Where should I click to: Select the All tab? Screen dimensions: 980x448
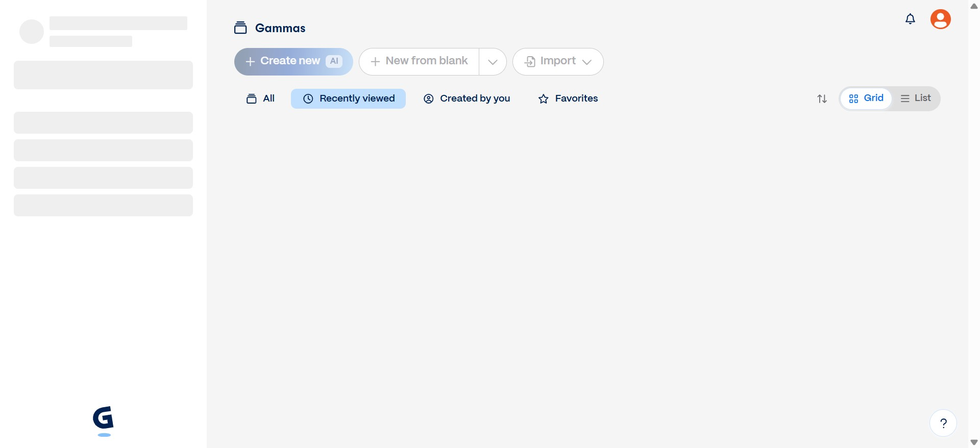[x=261, y=99]
